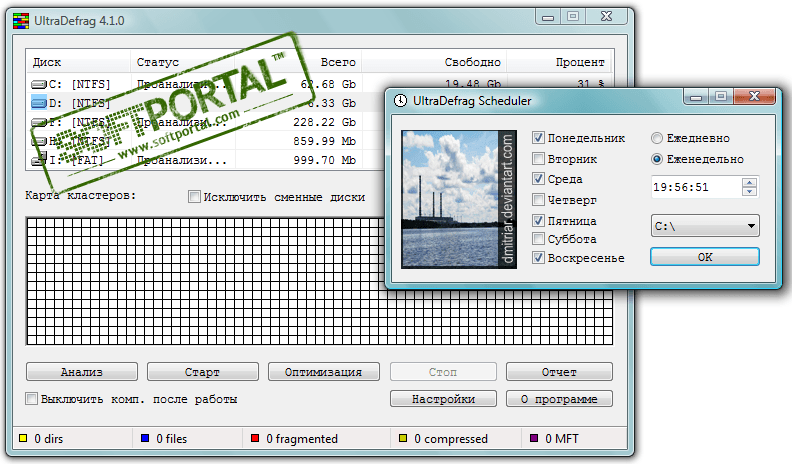Check the Четверг day checkbox
792x464 pixels.
pos(538,200)
